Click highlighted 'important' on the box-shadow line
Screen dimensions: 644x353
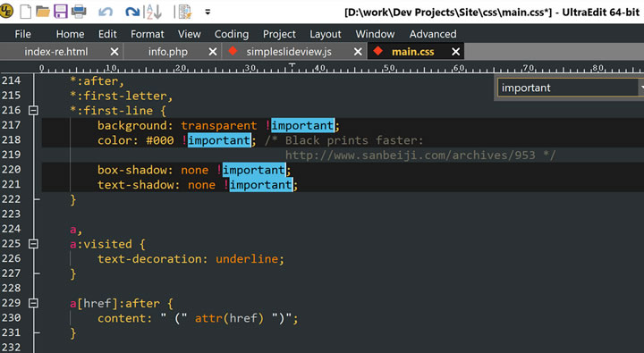(x=254, y=170)
